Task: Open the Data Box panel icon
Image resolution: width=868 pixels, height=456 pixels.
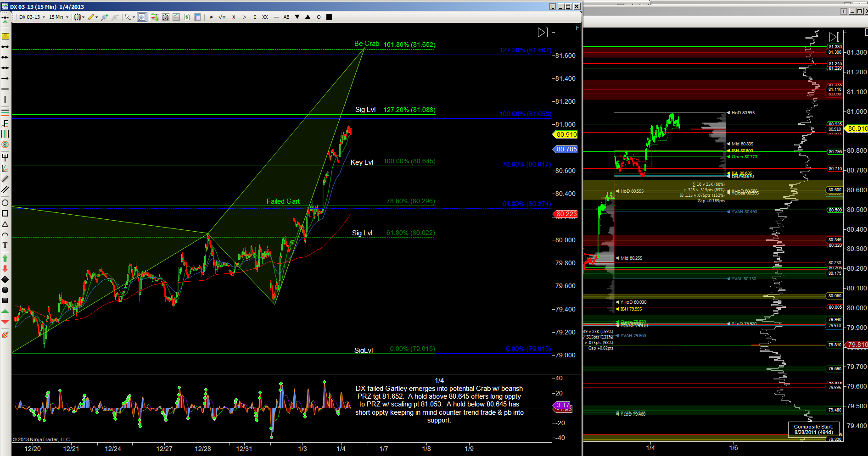Action: pyautogui.click(x=197, y=17)
